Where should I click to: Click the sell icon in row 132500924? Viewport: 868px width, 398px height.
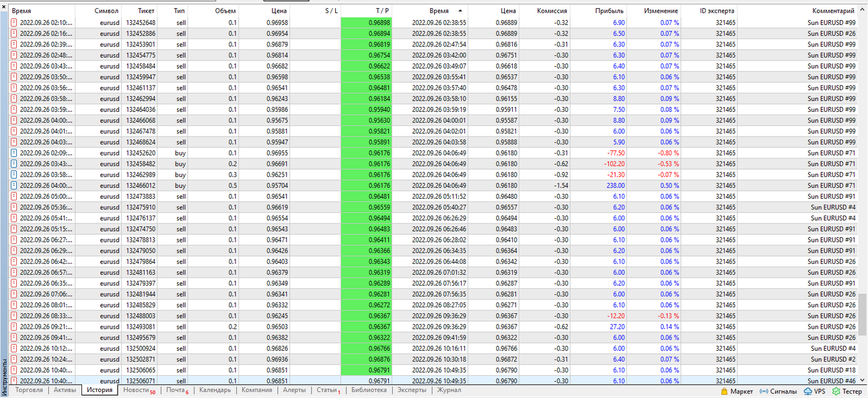[14, 348]
